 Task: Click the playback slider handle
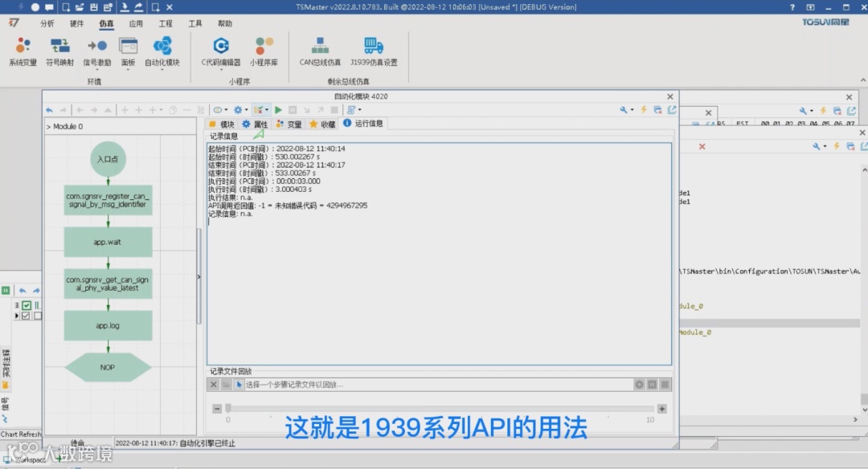point(228,409)
